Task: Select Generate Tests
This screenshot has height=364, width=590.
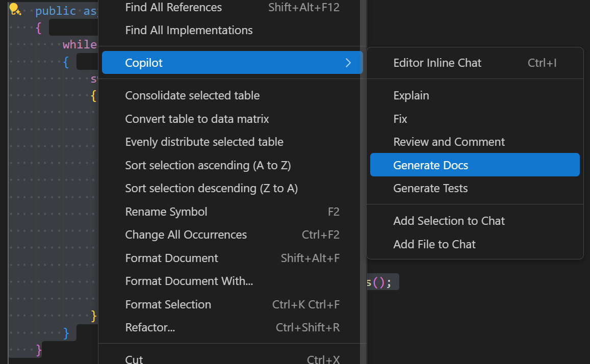Action: point(430,188)
